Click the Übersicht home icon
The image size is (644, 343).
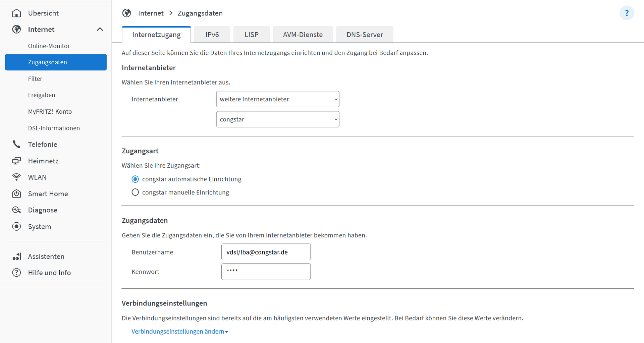click(16, 13)
